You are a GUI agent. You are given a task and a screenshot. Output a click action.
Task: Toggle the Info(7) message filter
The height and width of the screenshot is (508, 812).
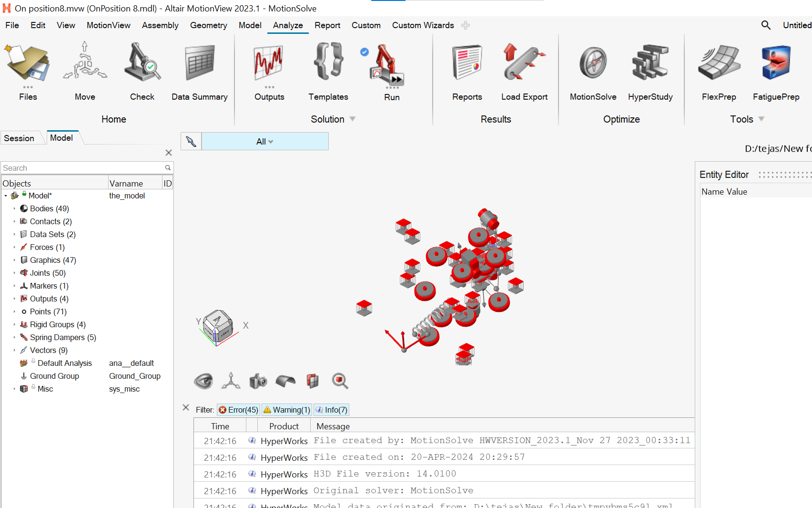[331, 409]
